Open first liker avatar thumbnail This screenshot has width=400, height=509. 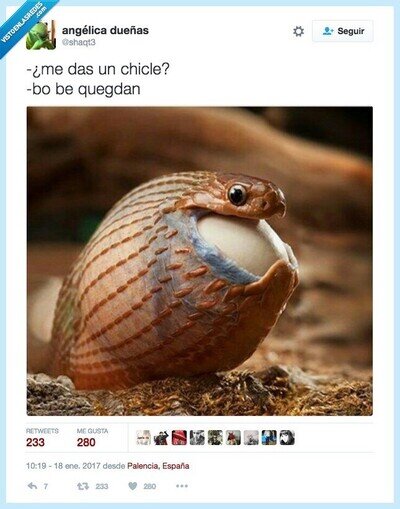click(143, 438)
